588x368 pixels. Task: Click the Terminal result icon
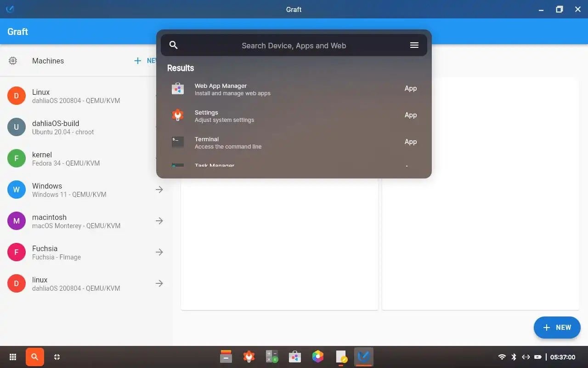pos(178,142)
